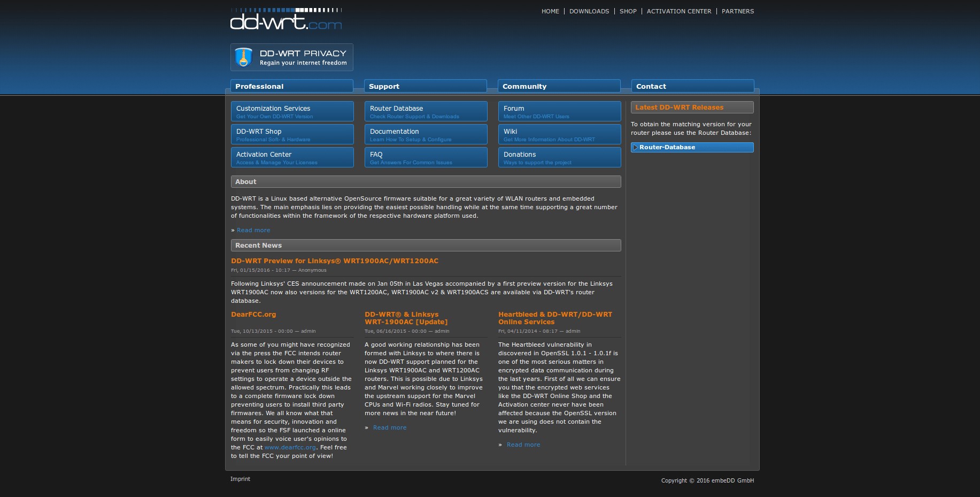Click the dd-wrt.com logo
Screen dimensions: 980x497
(285, 19)
